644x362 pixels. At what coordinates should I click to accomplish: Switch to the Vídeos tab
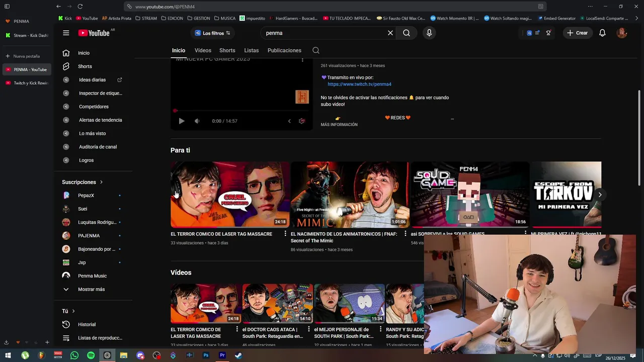click(x=203, y=50)
